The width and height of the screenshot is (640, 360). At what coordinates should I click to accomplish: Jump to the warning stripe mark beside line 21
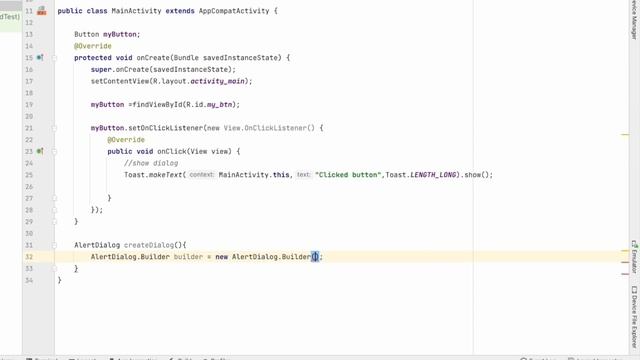tap(625, 134)
